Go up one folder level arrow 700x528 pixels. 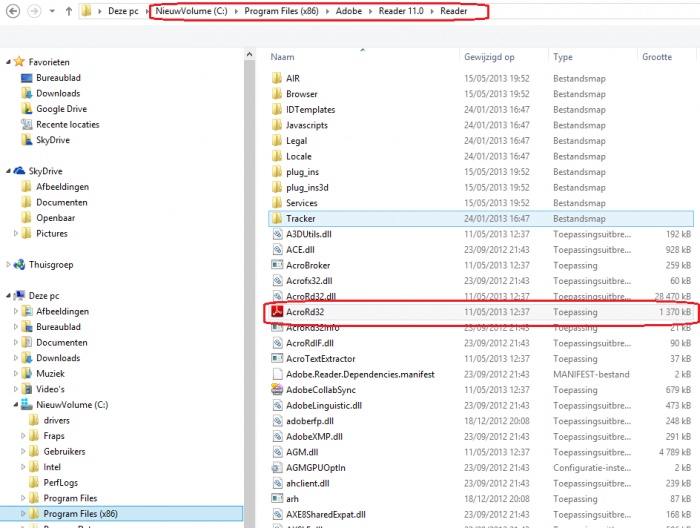coord(69,11)
